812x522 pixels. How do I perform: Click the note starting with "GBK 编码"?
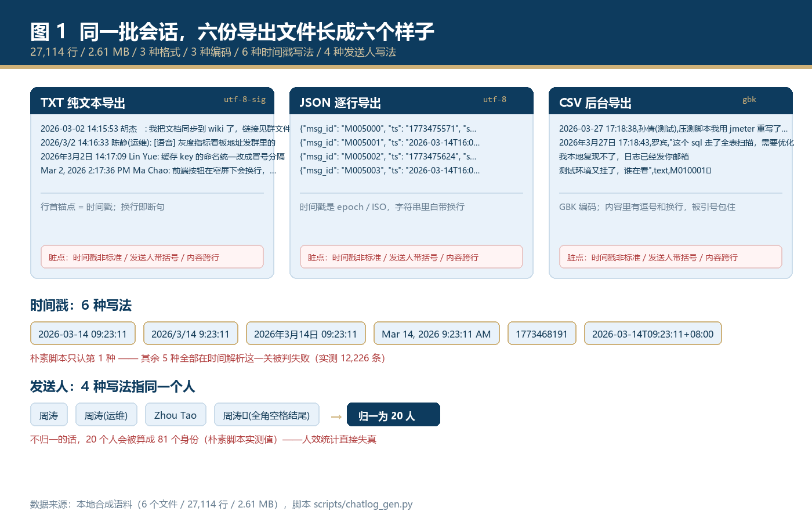647,207
